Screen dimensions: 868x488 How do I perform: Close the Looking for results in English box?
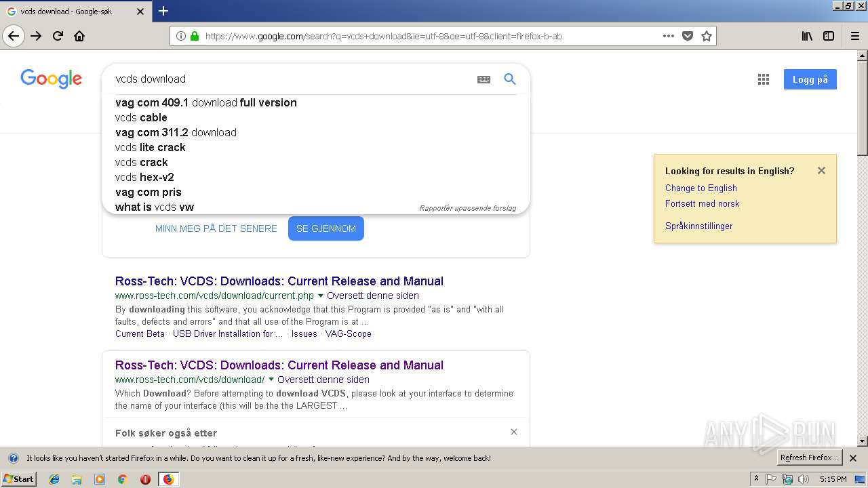[821, 171]
